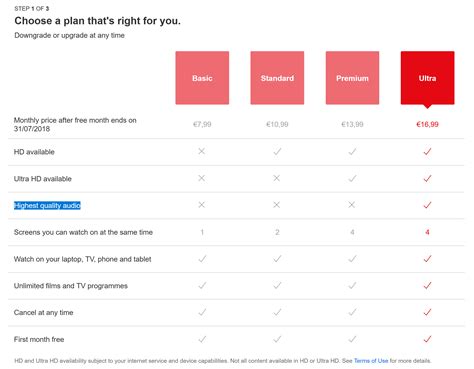Click the Ultra HD checkmark under Premium
Viewport: 474px width, 369px height.
pos(352,178)
